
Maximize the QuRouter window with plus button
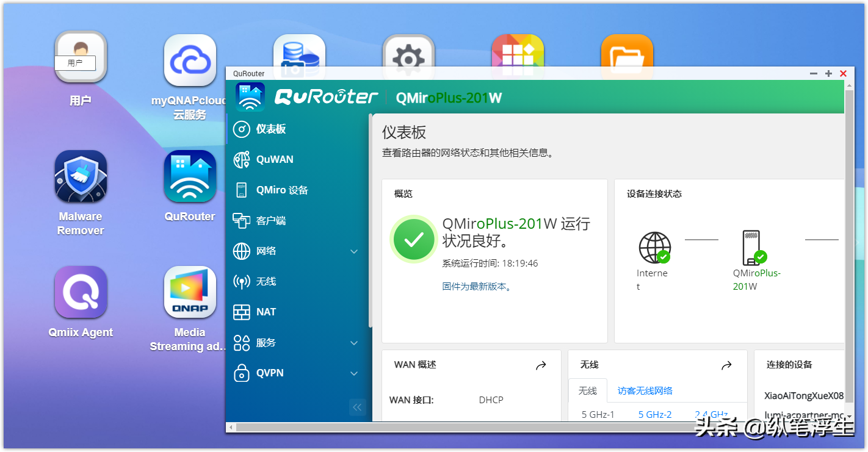[828, 74]
